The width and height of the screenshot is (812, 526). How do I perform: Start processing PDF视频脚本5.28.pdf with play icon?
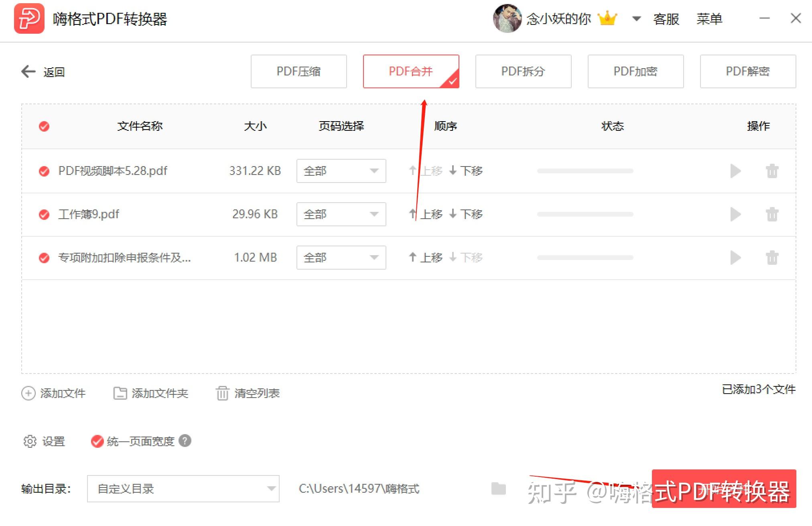point(735,171)
